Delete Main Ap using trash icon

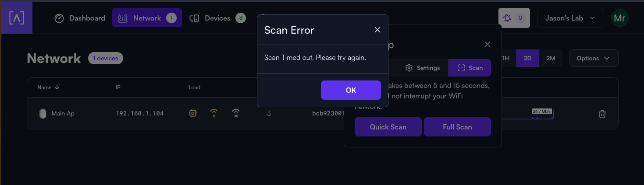click(602, 114)
